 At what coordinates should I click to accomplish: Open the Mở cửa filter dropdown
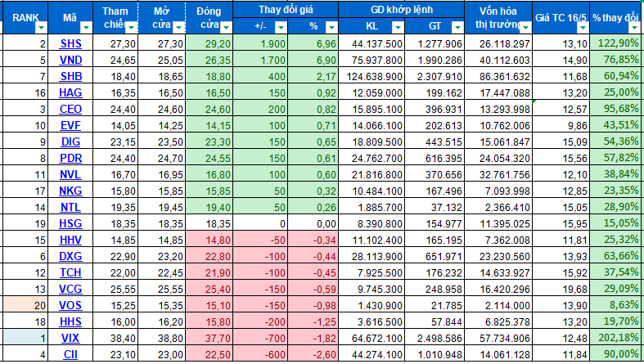point(178,28)
